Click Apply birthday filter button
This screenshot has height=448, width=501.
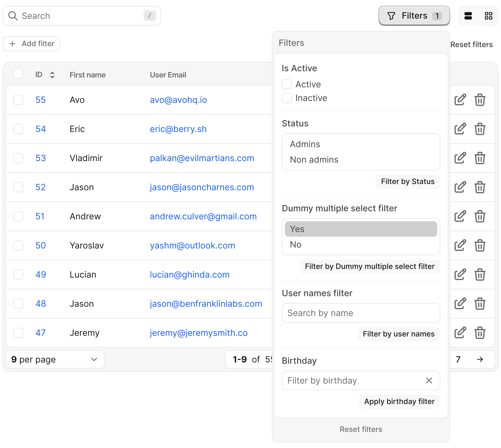coord(399,401)
